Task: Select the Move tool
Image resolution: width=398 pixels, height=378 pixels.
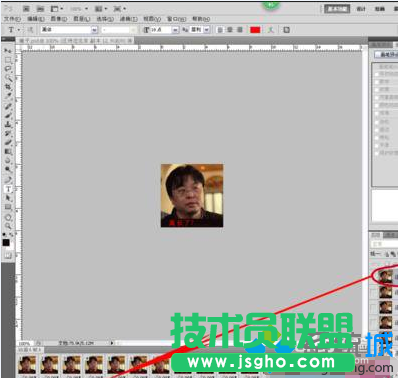Action: 8,51
